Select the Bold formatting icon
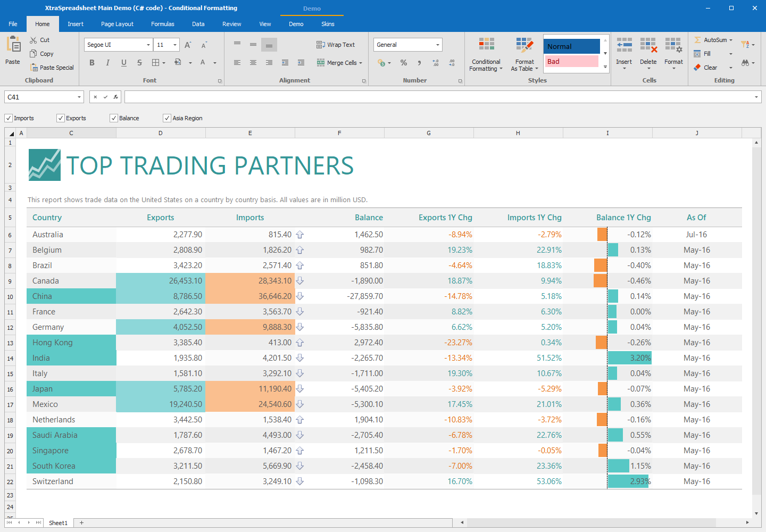 [91, 62]
